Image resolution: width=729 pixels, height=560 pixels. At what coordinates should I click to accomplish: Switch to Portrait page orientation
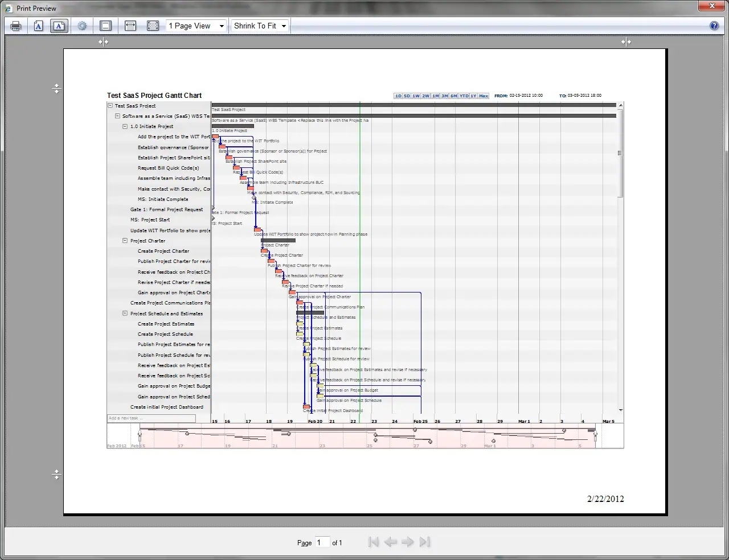[x=38, y=26]
